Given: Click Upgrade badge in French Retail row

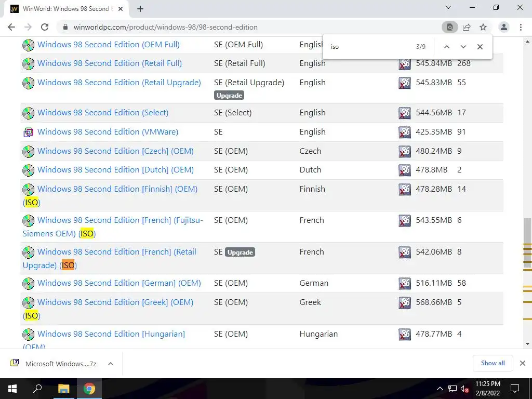Looking at the screenshot, I should tap(240, 252).
